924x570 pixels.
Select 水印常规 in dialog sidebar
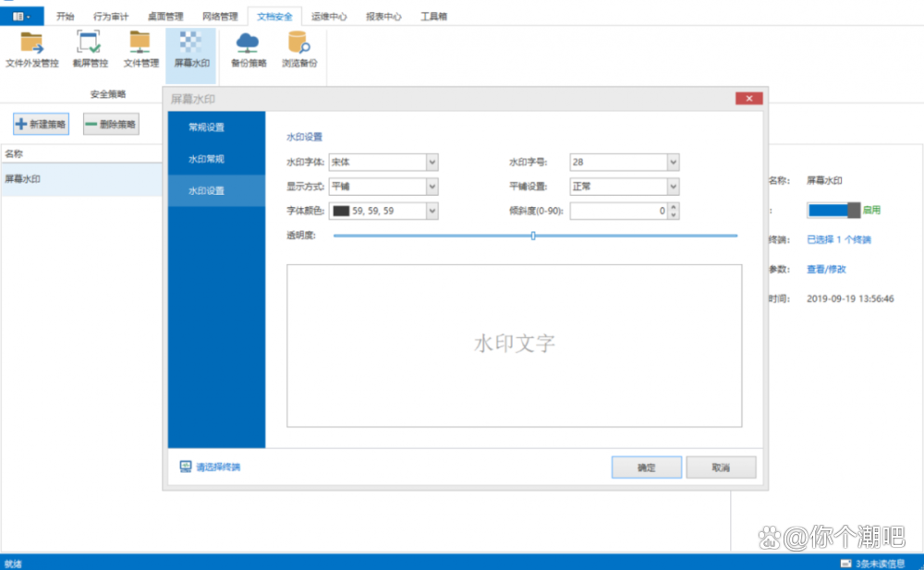click(x=206, y=159)
